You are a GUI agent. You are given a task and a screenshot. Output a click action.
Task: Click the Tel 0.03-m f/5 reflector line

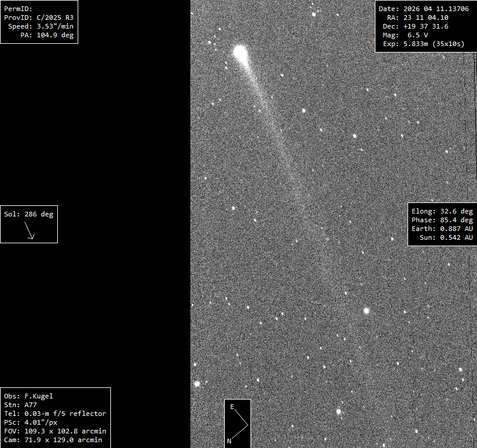coord(55,414)
